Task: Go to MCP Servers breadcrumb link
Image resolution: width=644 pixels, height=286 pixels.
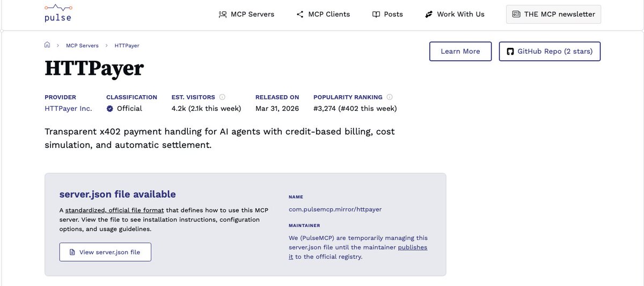Action: (x=82, y=46)
